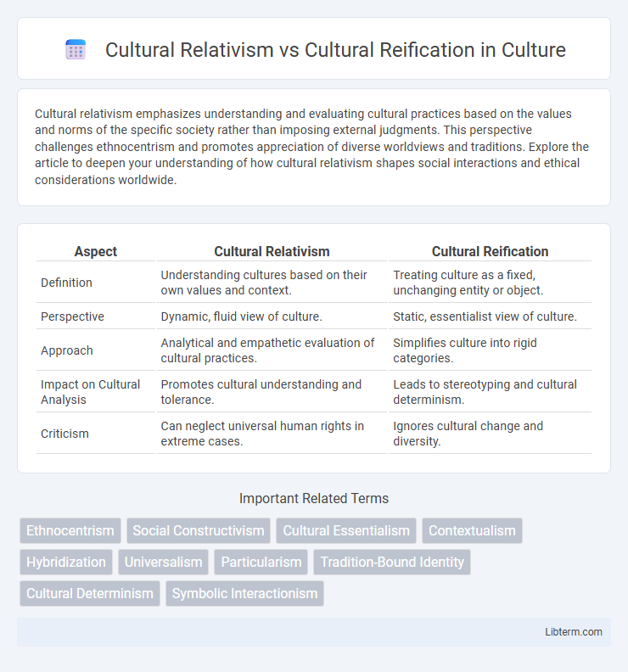This screenshot has width=628, height=672.
Task: Select the Cultural Reification column header
Action: [490, 251]
